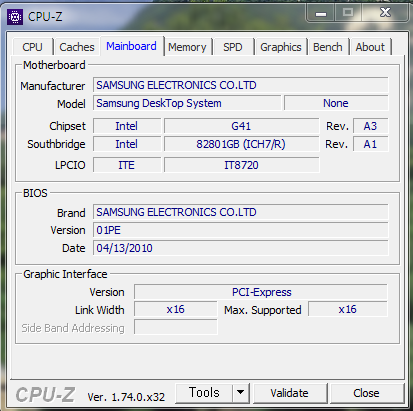
Task: Click the Southbridge label
Action: point(56,144)
